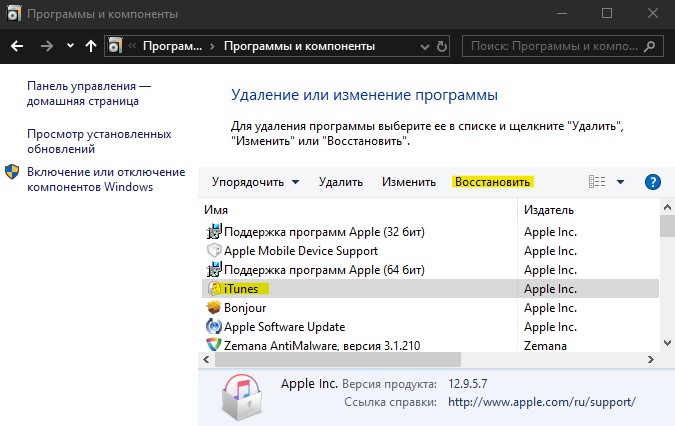The image size is (675, 426).
Task: Open the 'Упорядочить' dropdown menu
Action: pos(255,182)
